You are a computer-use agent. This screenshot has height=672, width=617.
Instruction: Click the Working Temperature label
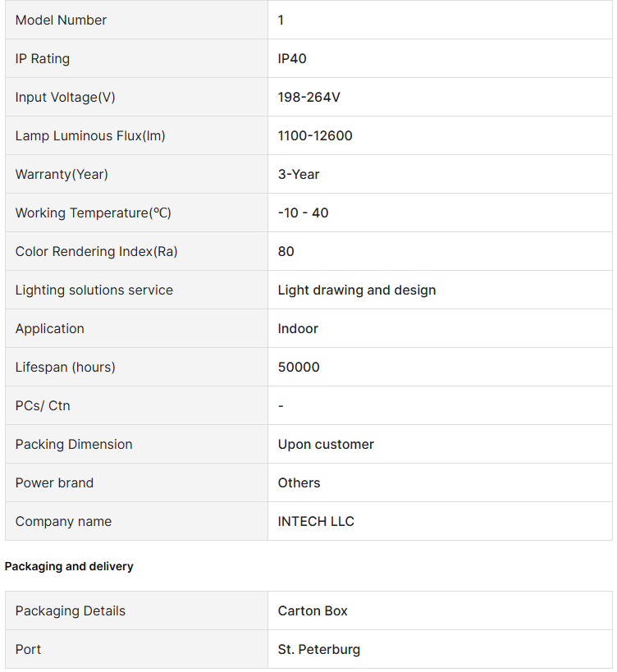click(x=93, y=213)
